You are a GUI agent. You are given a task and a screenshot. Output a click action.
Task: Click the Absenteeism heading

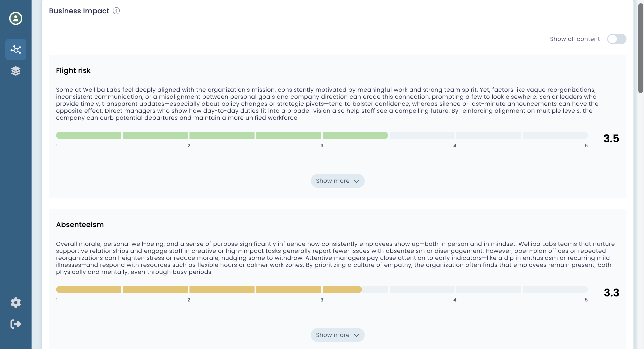click(x=80, y=225)
